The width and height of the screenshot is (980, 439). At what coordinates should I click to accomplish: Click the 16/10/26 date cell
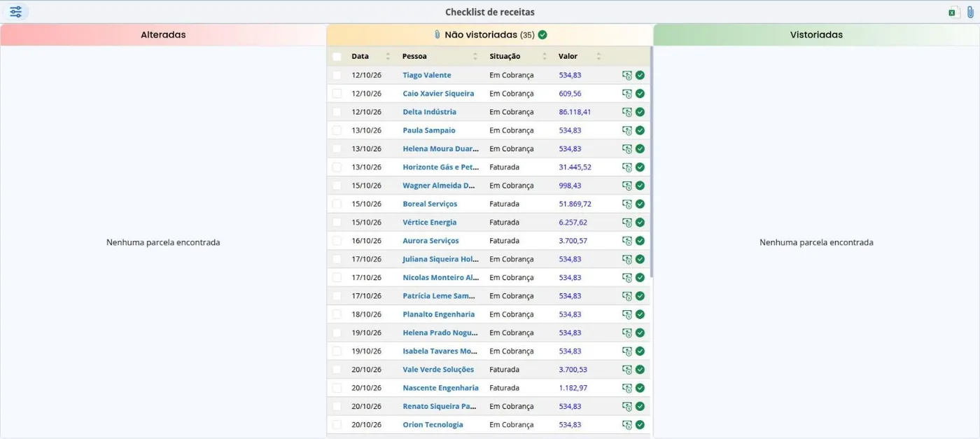point(367,241)
